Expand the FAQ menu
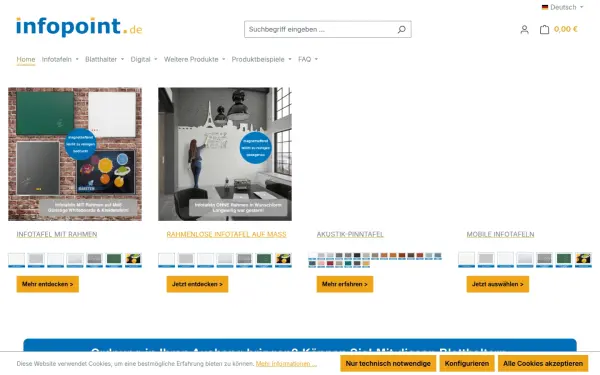The image size is (600, 375). (308, 59)
